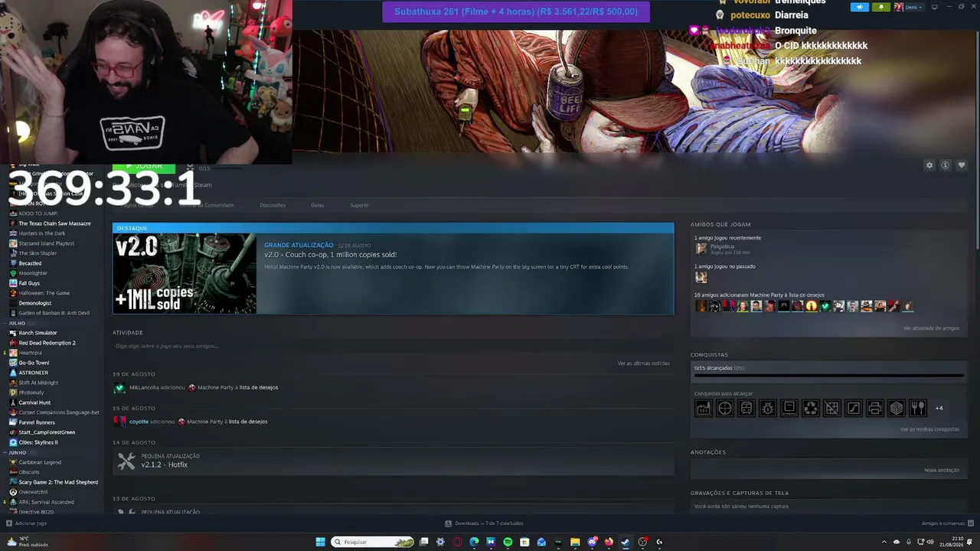Select Becastled in the library list
This screenshot has height=551, width=980.
point(30,263)
